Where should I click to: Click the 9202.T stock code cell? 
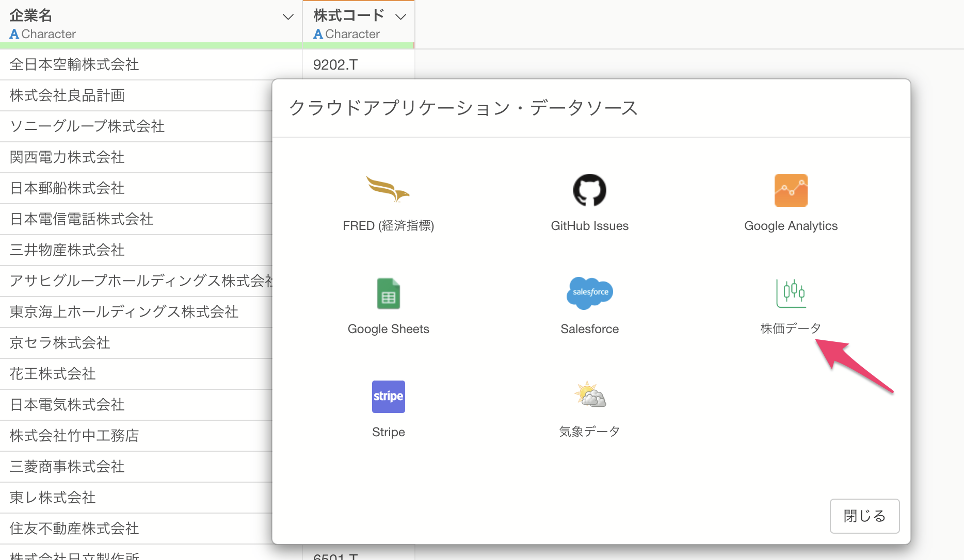335,65
